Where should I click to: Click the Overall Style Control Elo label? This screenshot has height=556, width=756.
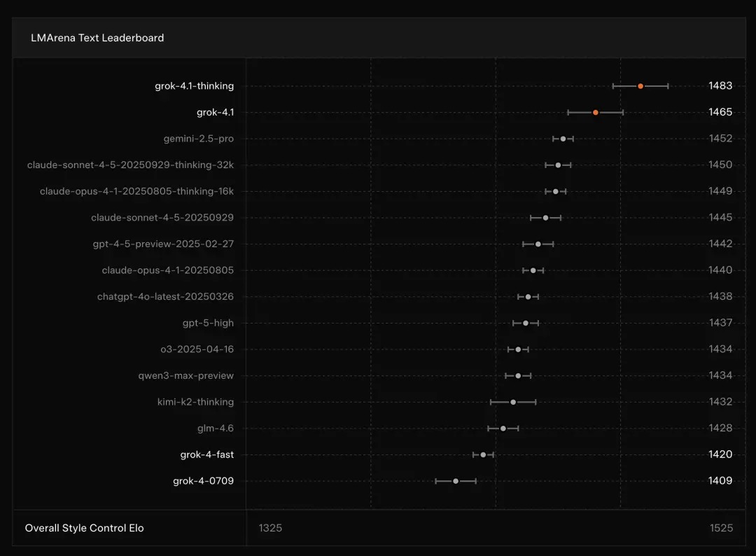point(86,528)
